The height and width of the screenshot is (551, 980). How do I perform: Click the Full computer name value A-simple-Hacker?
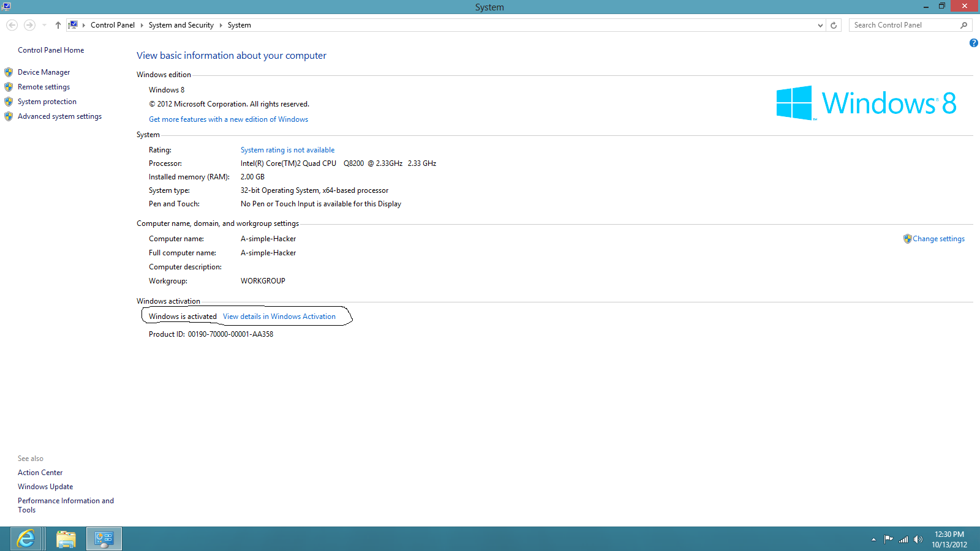pos(268,253)
